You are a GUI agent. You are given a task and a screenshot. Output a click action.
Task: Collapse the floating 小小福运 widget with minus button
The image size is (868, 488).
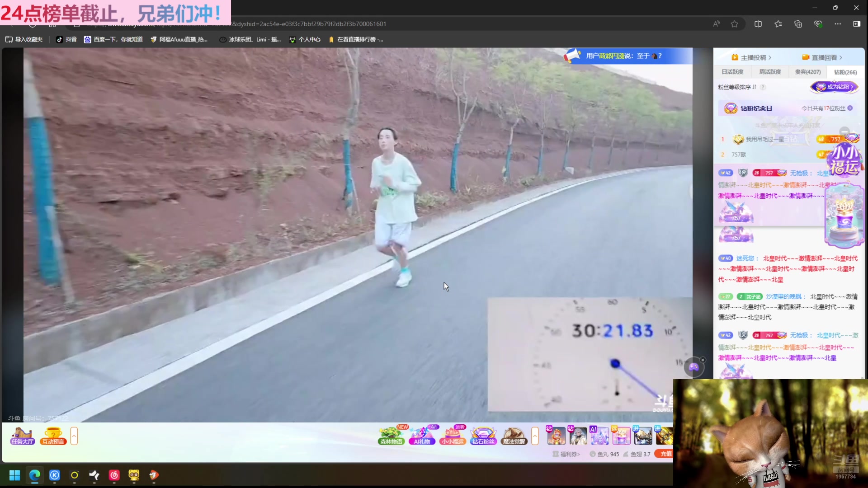[844, 132]
